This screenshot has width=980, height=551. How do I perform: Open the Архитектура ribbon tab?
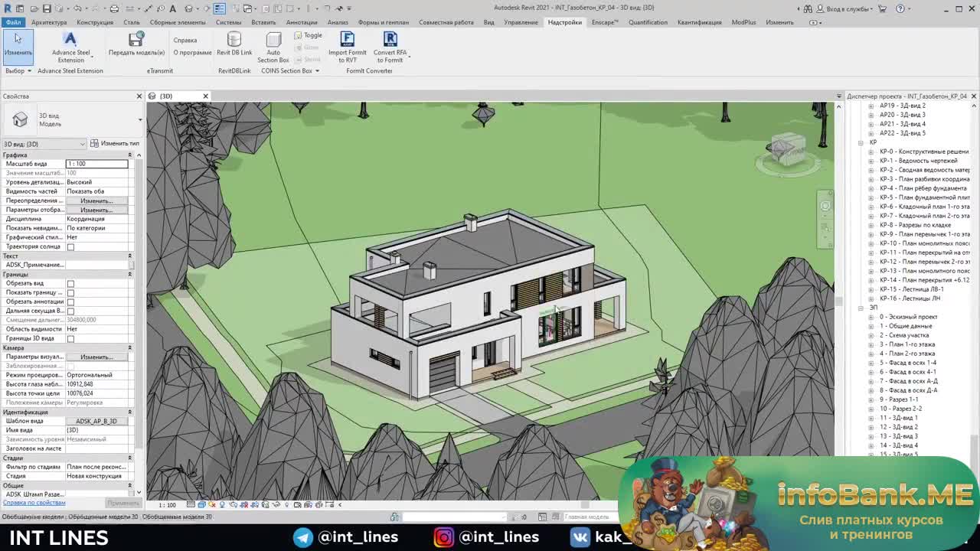(49, 22)
